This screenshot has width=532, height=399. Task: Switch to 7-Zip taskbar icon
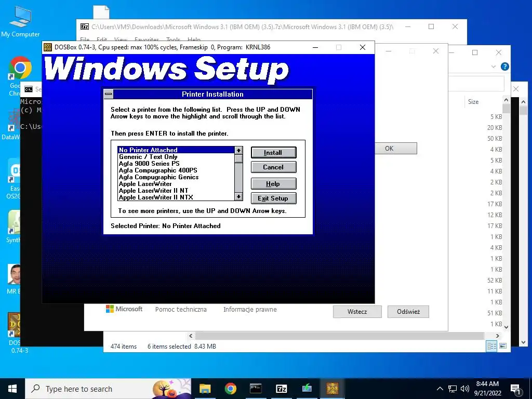pyautogui.click(x=281, y=389)
